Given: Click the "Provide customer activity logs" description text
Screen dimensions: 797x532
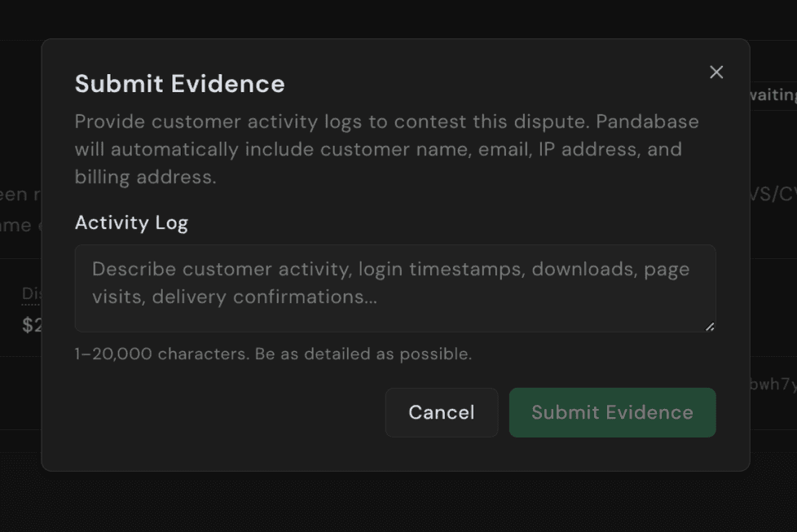Looking at the screenshot, I should [x=387, y=149].
